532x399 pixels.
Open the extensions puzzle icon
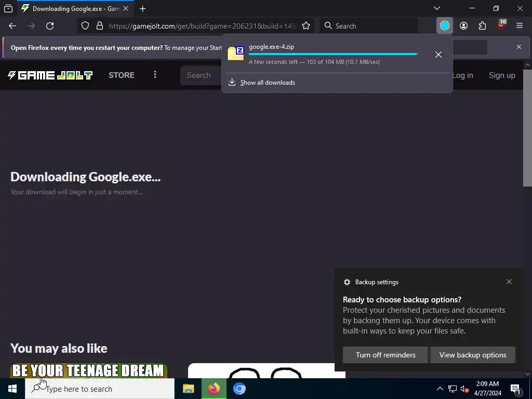tap(482, 26)
